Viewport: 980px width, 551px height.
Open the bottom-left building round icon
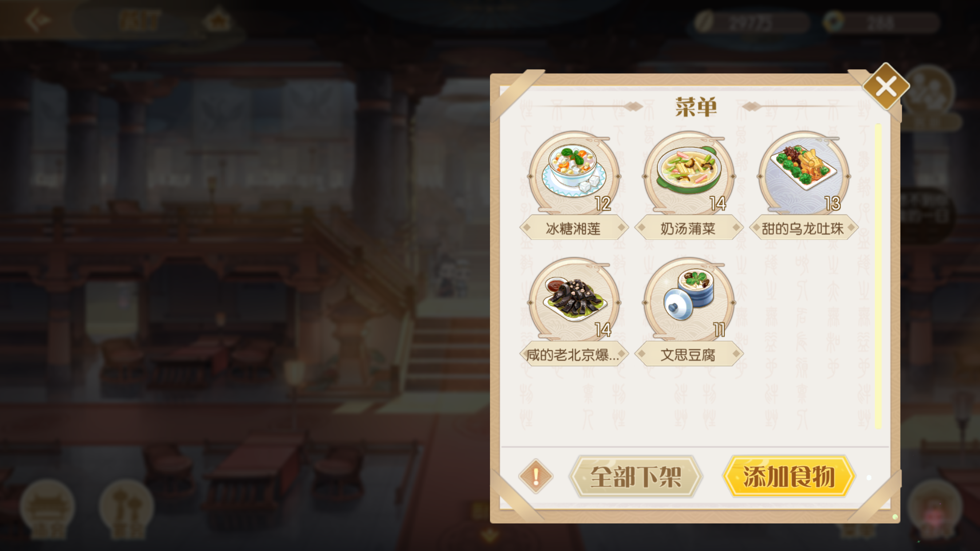tap(47, 507)
